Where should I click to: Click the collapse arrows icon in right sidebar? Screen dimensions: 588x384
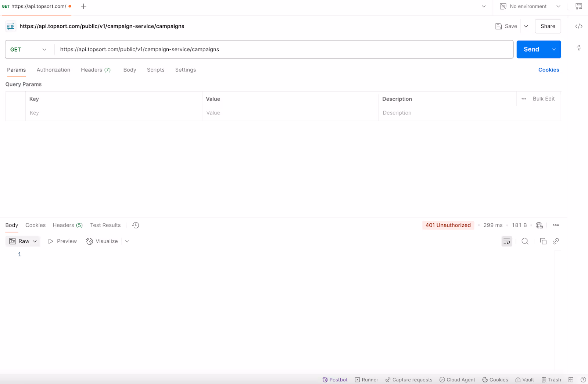coord(579,48)
